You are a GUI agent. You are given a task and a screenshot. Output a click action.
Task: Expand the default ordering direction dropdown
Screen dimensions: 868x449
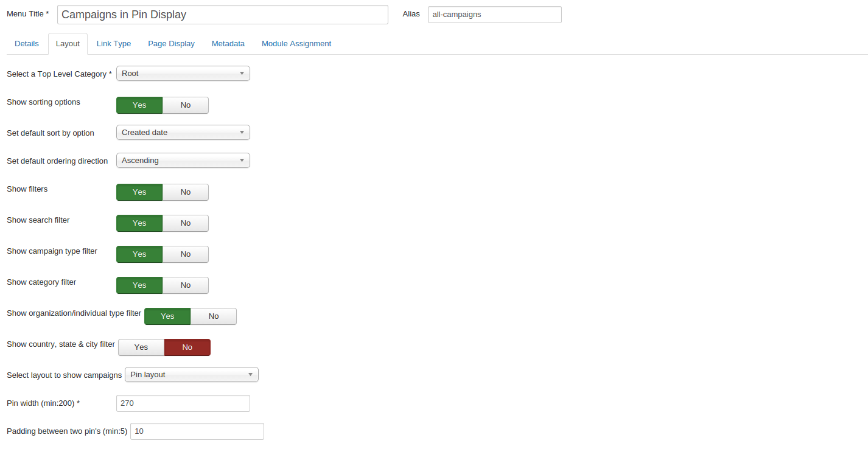(183, 161)
